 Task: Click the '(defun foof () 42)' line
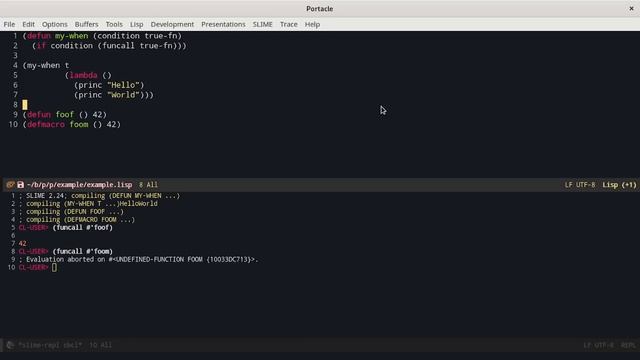[65, 115]
